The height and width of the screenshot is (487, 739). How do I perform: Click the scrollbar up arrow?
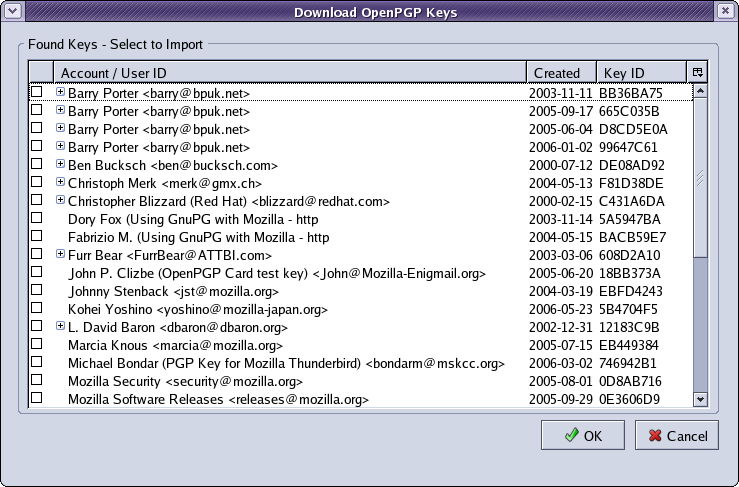tap(700, 91)
